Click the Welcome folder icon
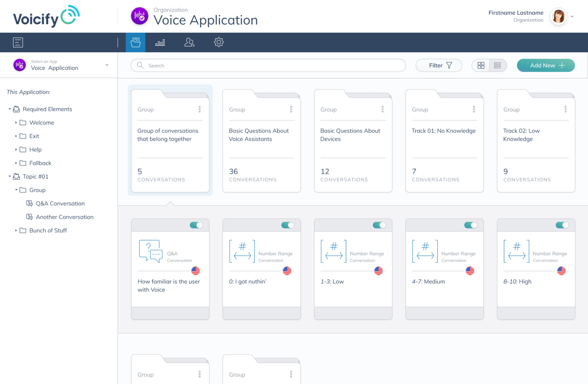Viewport: 588px width, 384px height. tap(23, 123)
